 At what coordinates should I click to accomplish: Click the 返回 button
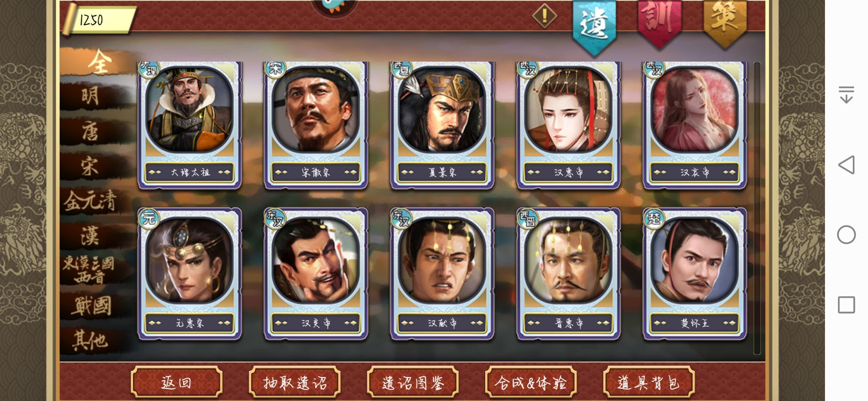point(177,382)
